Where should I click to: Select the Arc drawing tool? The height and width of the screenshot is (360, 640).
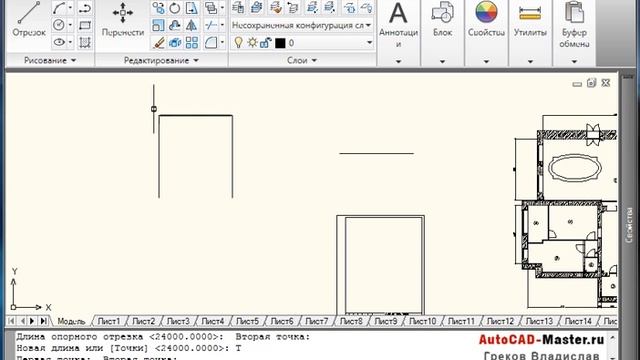coord(59,8)
